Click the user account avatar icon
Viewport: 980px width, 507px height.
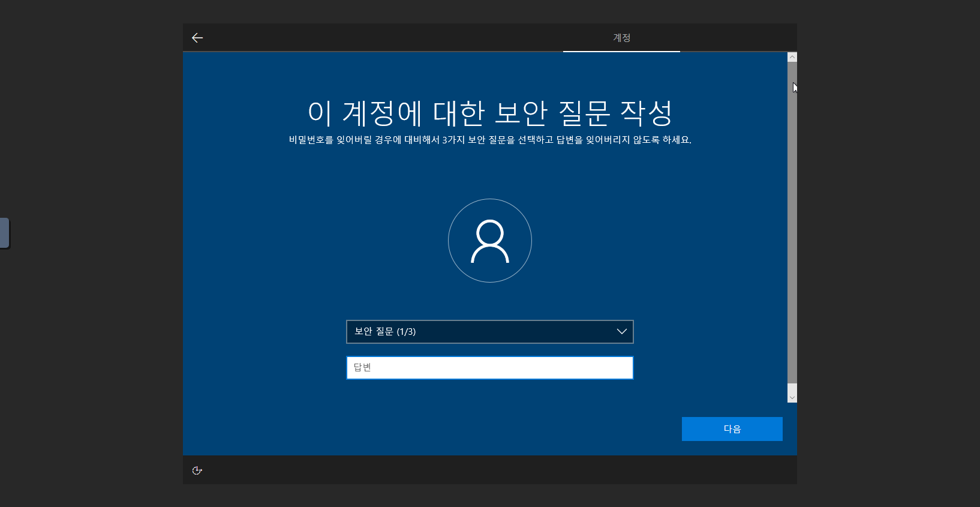click(x=490, y=241)
